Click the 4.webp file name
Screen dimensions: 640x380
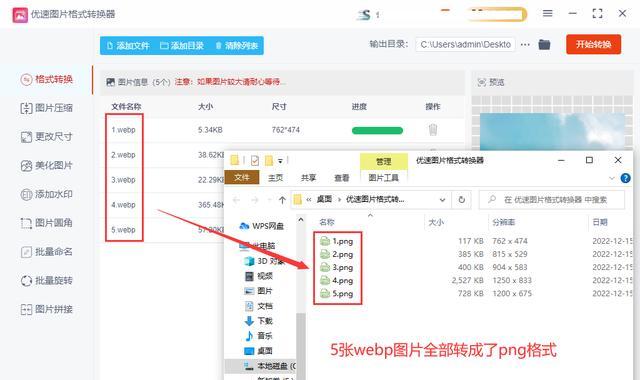tap(123, 205)
